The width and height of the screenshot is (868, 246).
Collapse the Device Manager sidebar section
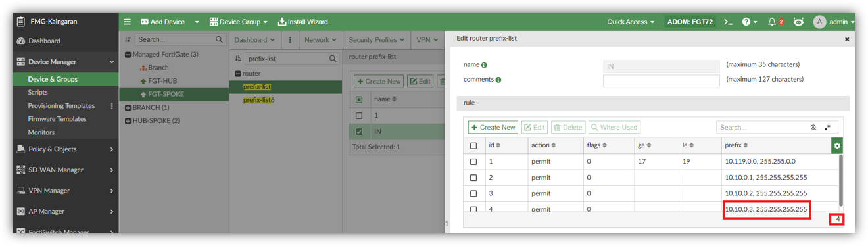click(x=112, y=62)
